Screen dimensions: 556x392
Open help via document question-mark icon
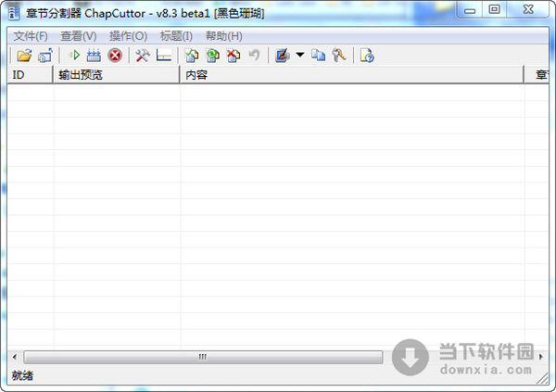click(x=367, y=56)
